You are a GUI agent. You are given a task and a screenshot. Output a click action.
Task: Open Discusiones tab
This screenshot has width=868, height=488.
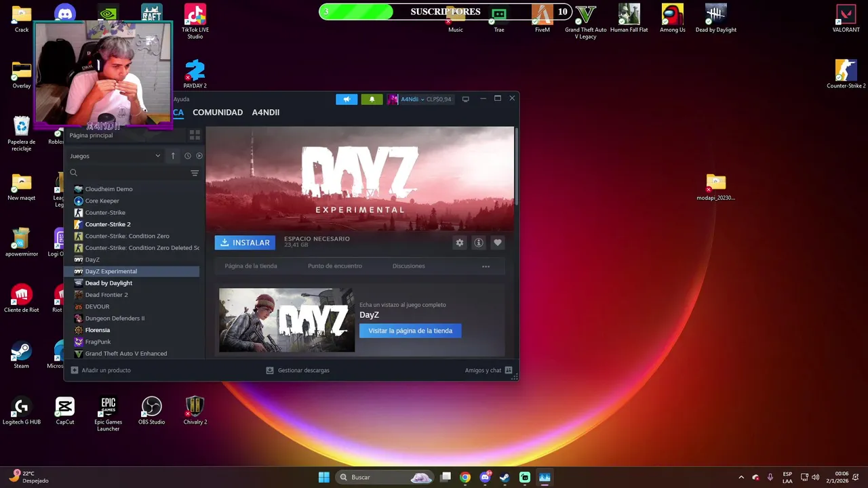click(x=409, y=266)
